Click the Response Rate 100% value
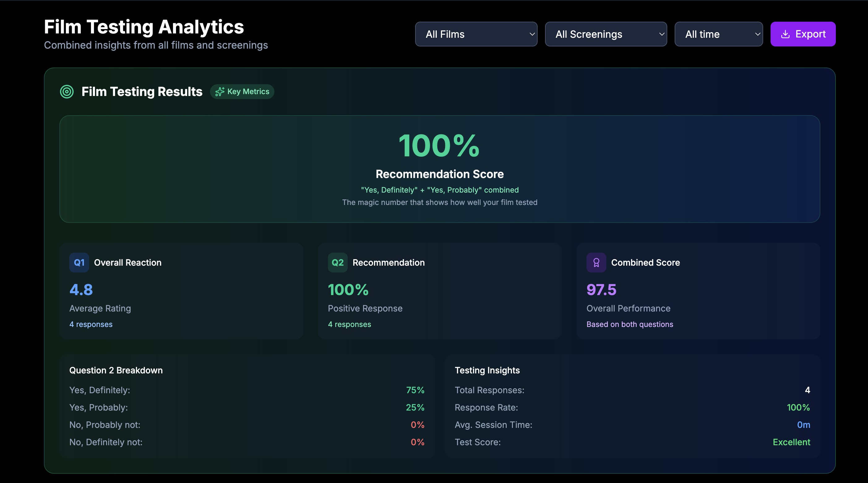Viewport: 868px width, 483px height. tap(798, 407)
